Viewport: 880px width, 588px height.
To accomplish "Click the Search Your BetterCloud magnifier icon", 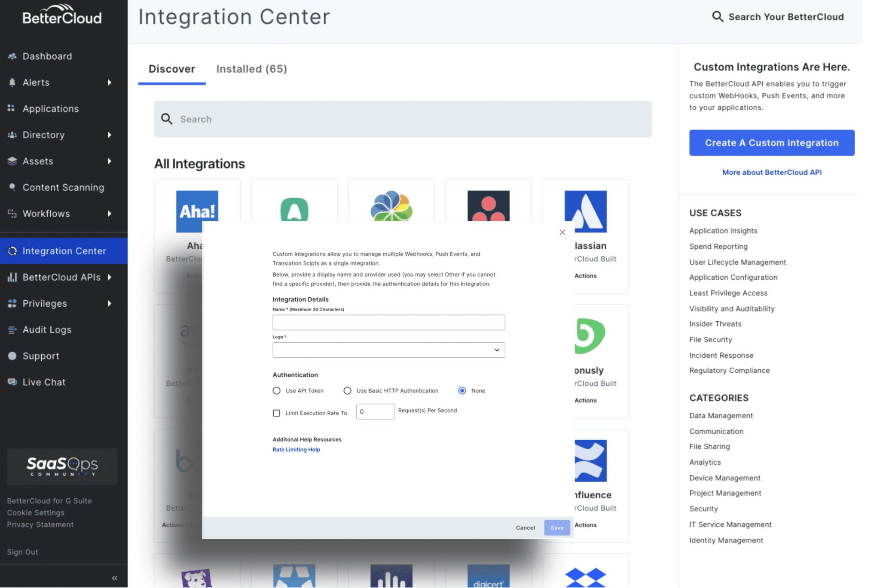I will coord(717,16).
